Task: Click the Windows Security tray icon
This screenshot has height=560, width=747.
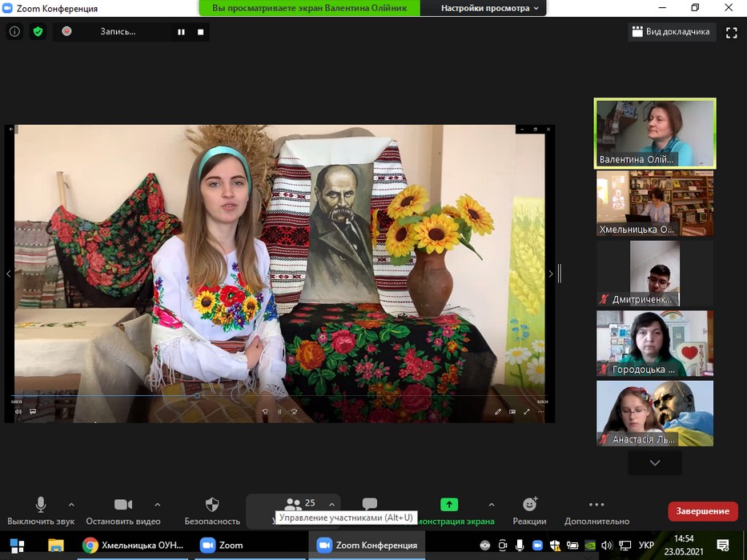Action: 555,546
